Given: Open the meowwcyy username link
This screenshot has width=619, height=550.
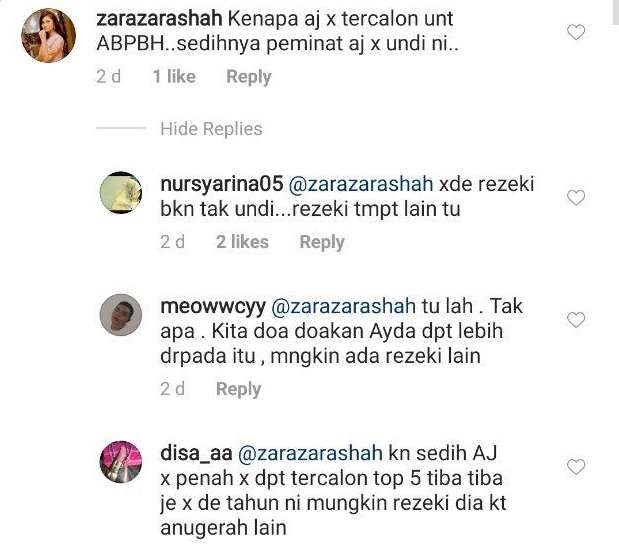Looking at the screenshot, I should pos(213,307).
